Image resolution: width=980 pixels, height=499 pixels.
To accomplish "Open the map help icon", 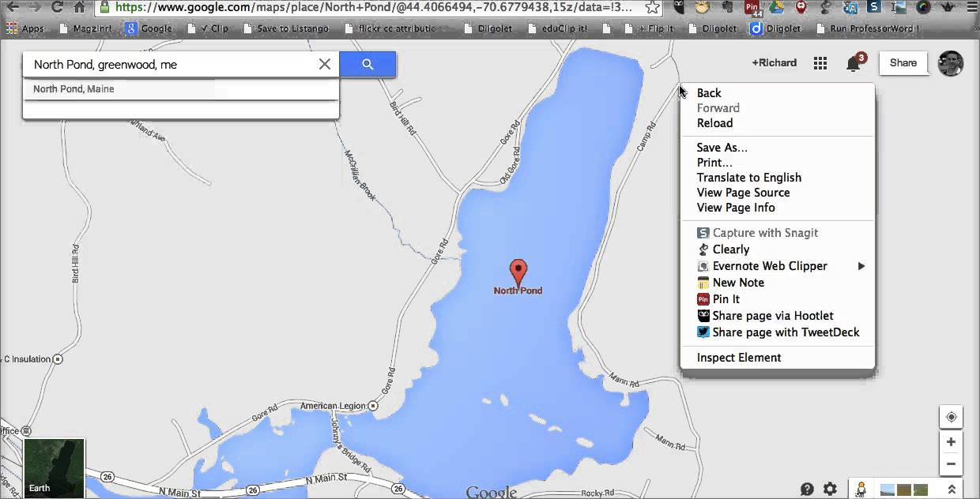I will [807, 490].
